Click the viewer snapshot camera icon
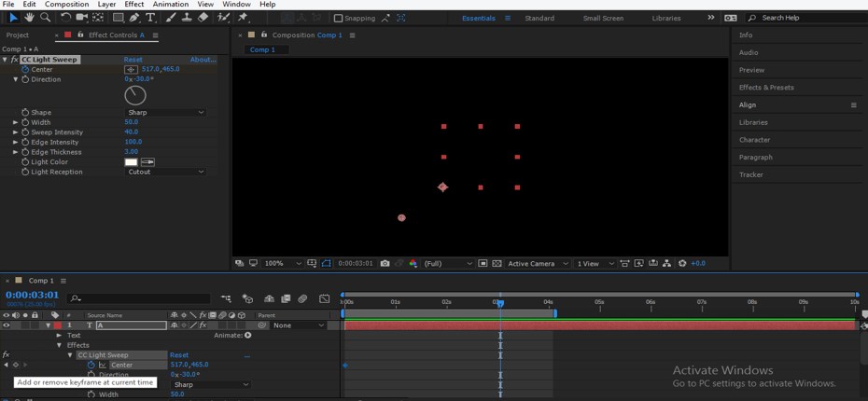The image size is (868, 401). tap(385, 264)
